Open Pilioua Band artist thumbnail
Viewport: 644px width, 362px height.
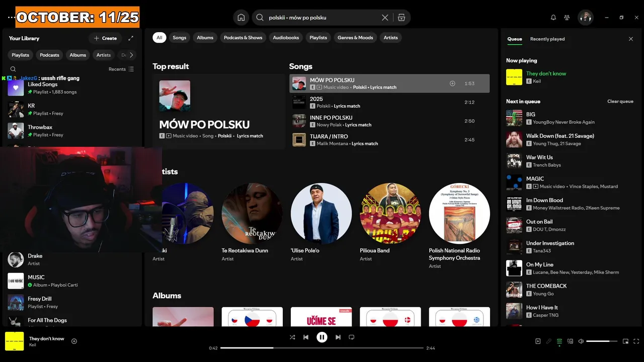tap(390, 213)
